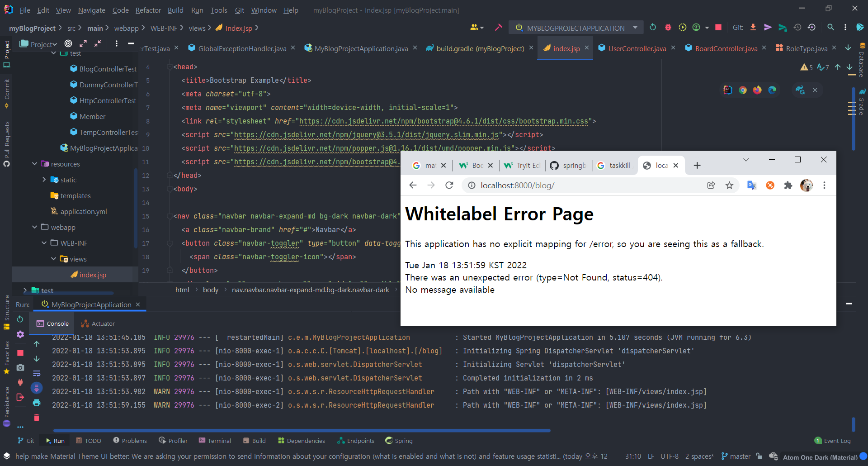Stop process in Run panel sidebar
868x466 pixels.
coord(20,352)
